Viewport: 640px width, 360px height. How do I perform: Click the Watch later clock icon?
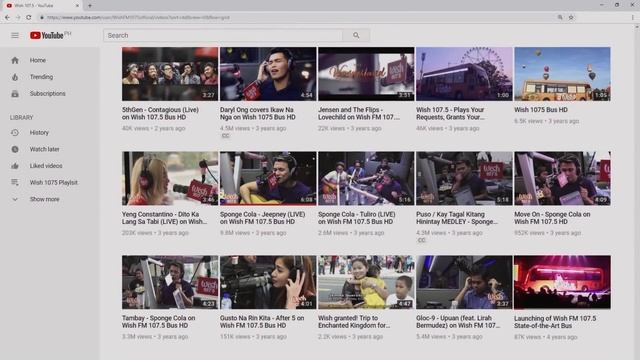pyautogui.click(x=15, y=149)
